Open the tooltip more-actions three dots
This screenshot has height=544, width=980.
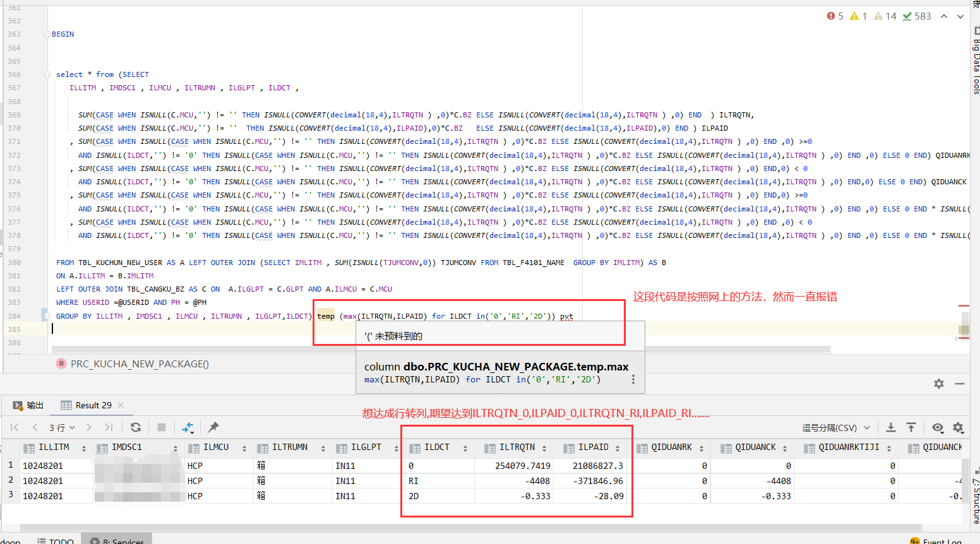coord(633,379)
